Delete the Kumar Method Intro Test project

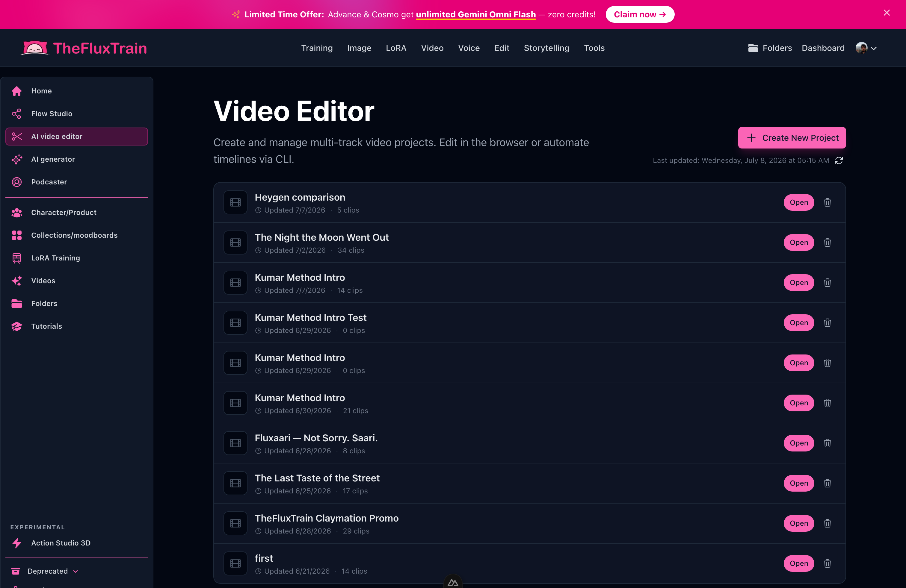pos(827,323)
